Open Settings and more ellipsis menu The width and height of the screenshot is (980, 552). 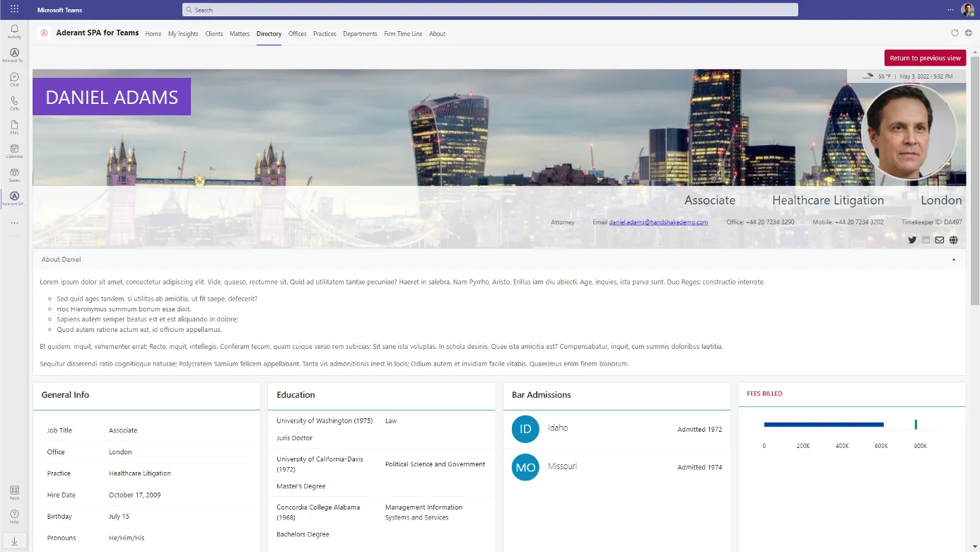click(950, 9)
